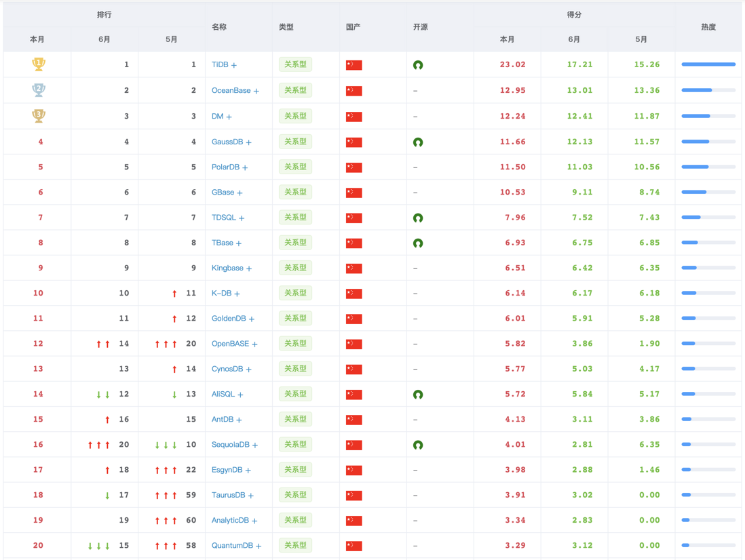Image resolution: width=745 pixels, height=560 pixels.
Task: Click the 国产 column header
Action: (353, 27)
